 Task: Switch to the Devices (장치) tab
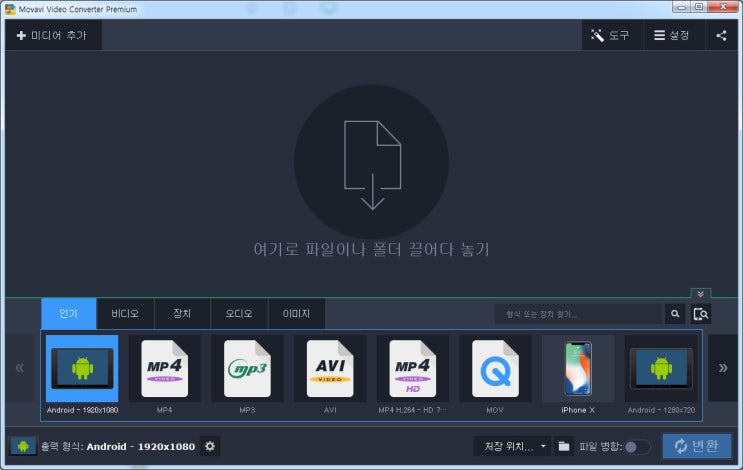point(182,314)
